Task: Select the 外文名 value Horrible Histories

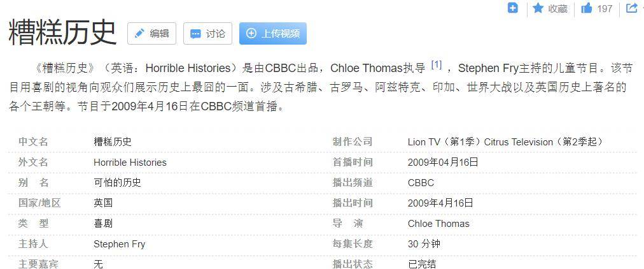Action: 130,163
